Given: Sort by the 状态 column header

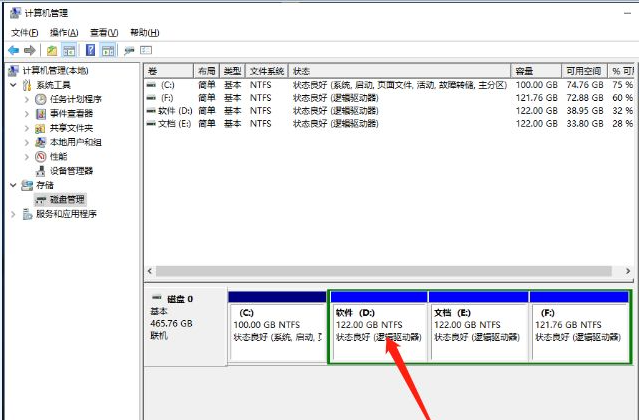Looking at the screenshot, I should coord(399,71).
